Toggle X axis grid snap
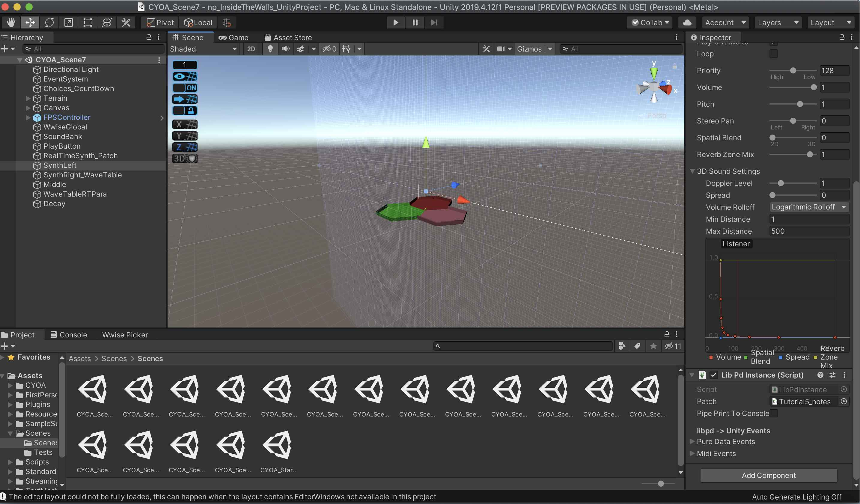Viewport: 860px width, 504px height. tap(185, 124)
